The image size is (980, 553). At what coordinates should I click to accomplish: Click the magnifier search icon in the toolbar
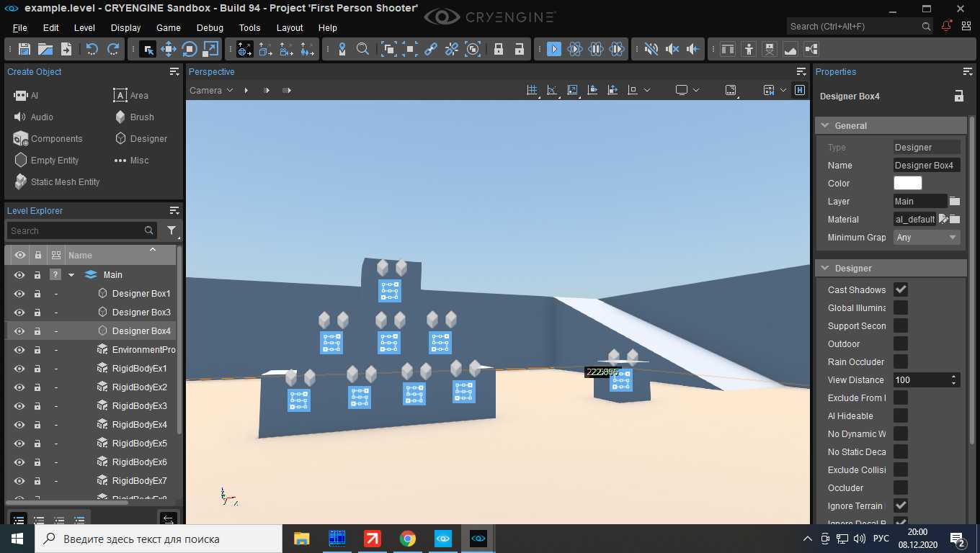click(x=363, y=49)
